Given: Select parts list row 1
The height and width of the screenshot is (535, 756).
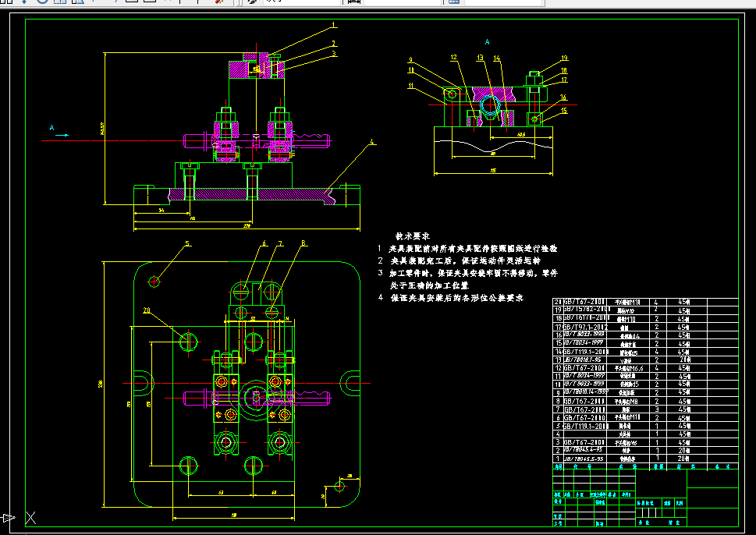Looking at the screenshot, I should coord(645,459).
